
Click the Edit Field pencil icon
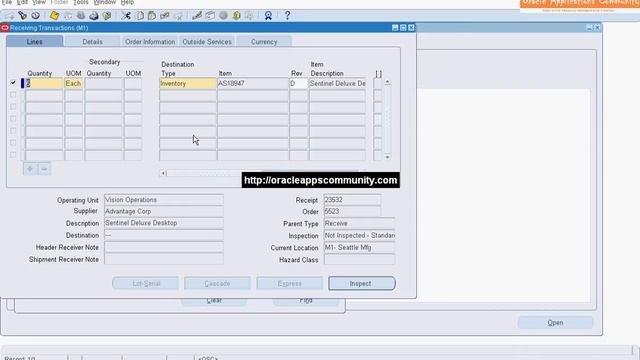197,16
